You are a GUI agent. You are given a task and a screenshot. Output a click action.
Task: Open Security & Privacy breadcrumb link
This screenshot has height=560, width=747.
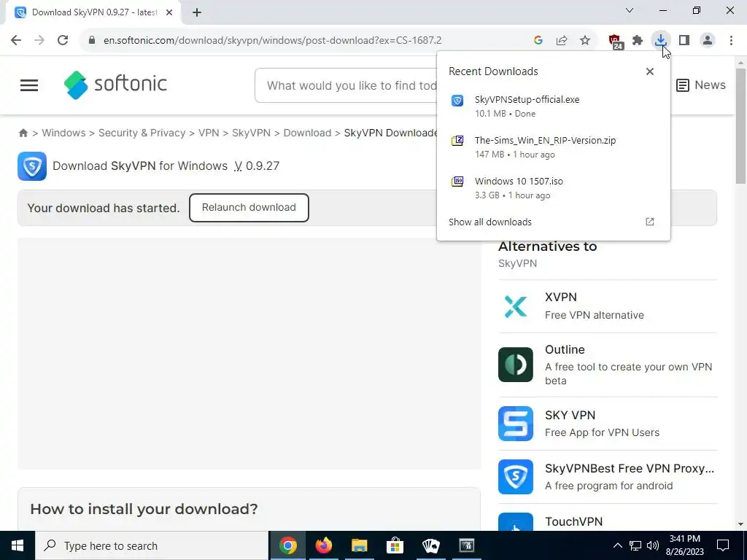[142, 133]
